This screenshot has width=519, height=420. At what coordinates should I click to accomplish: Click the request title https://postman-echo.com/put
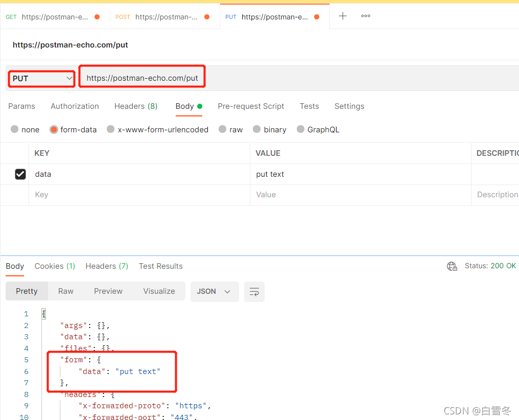70,45
